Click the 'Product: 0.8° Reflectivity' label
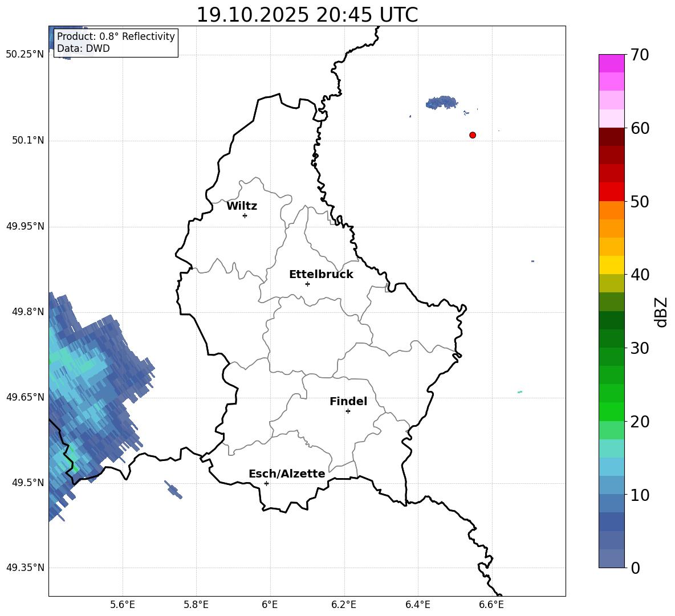Screen dimensions: 675x616 click(x=116, y=36)
